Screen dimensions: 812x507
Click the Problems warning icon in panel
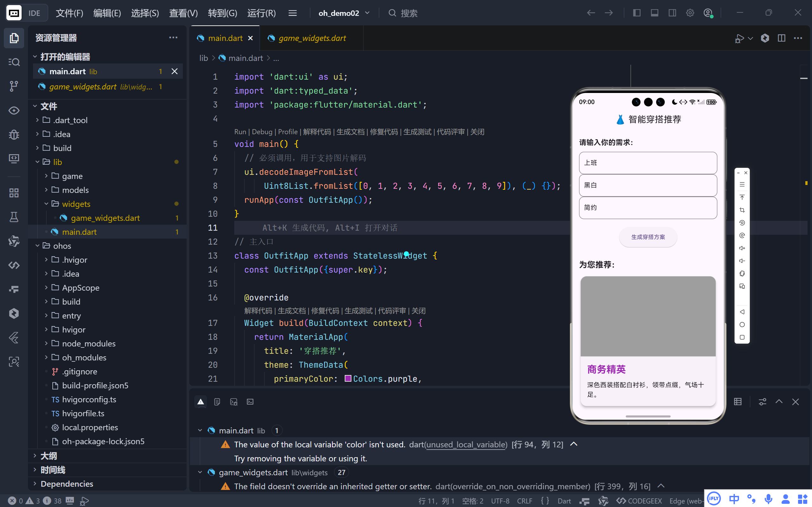click(201, 402)
